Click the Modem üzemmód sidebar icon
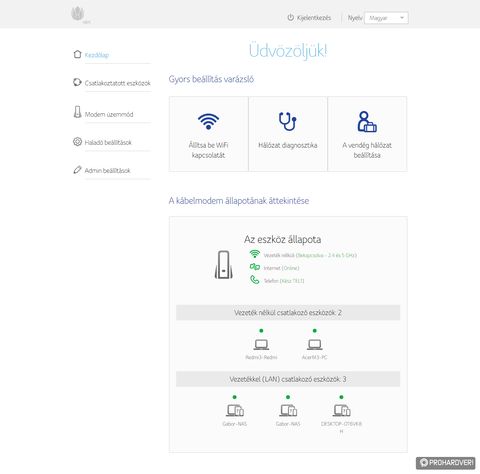Image resolution: width=480 pixels, height=474 pixels. click(77, 112)
